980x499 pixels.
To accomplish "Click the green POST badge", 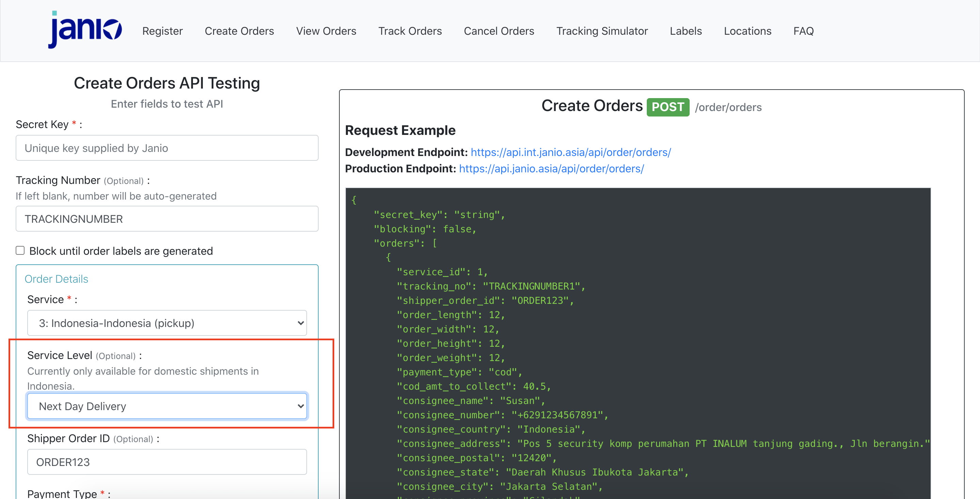I will pos(668,107).
